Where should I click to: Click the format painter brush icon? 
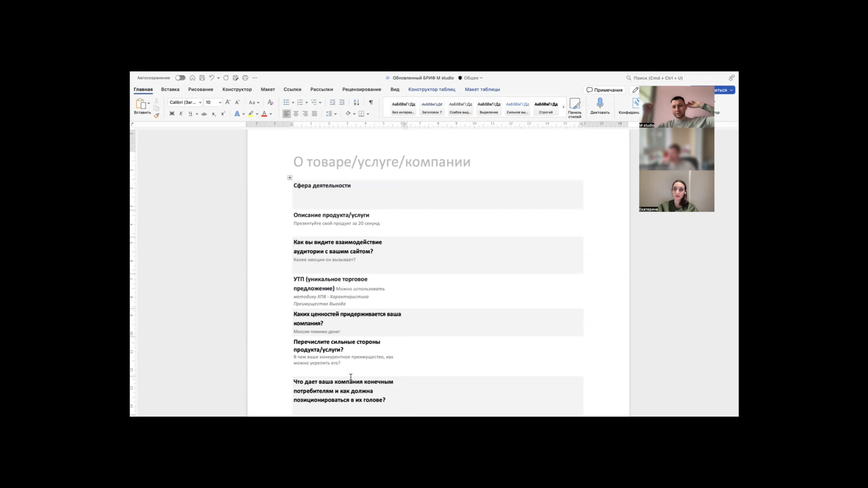click(157, 116)
